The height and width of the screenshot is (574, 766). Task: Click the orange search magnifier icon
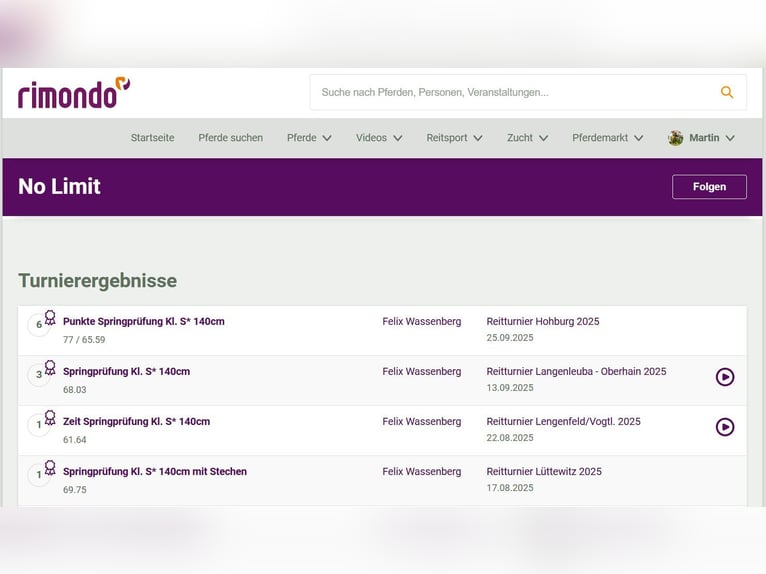click(727, 93)
